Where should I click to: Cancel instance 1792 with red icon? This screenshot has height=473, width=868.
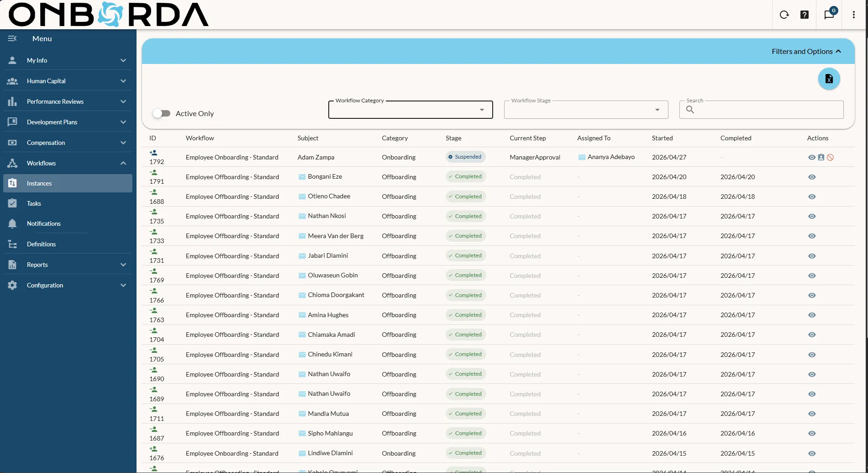830,157
